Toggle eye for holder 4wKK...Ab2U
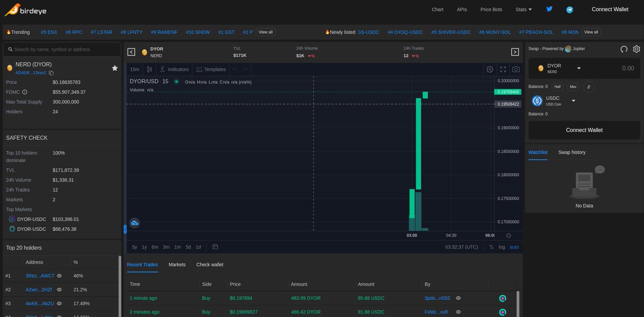The width and height of the screenshot is (644, 317). point(59,304)
